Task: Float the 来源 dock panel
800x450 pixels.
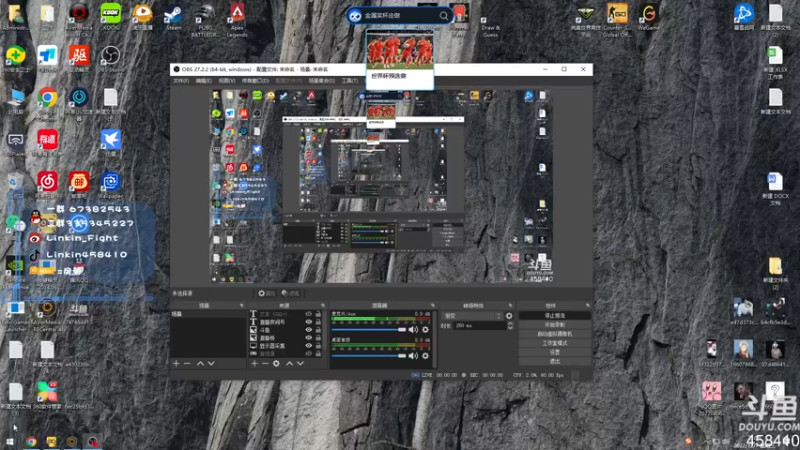Action: [322, 305]
